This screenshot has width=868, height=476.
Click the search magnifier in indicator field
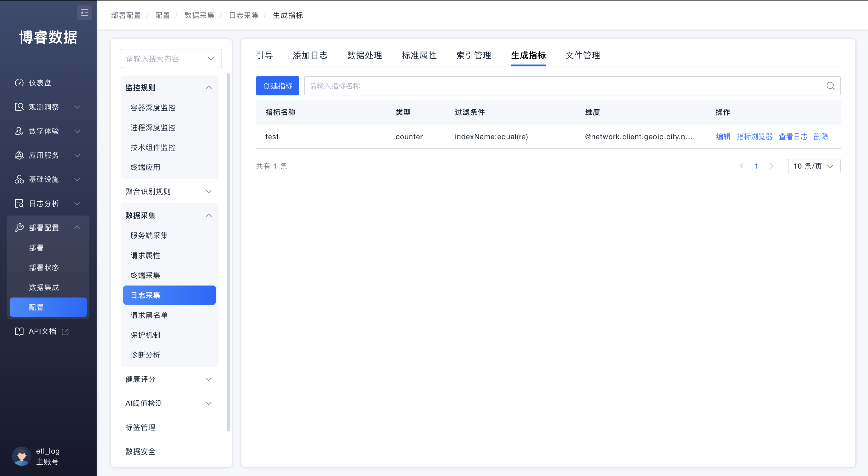830,86
